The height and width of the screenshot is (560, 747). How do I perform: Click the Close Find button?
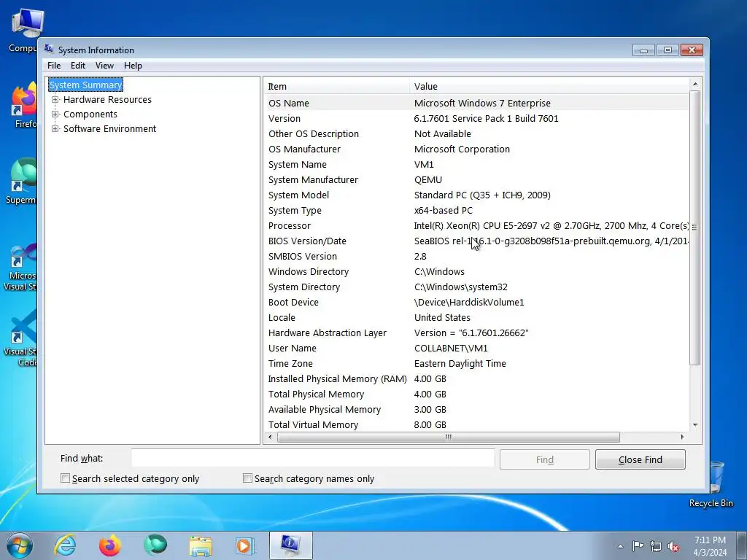click(x=640, y=459)
